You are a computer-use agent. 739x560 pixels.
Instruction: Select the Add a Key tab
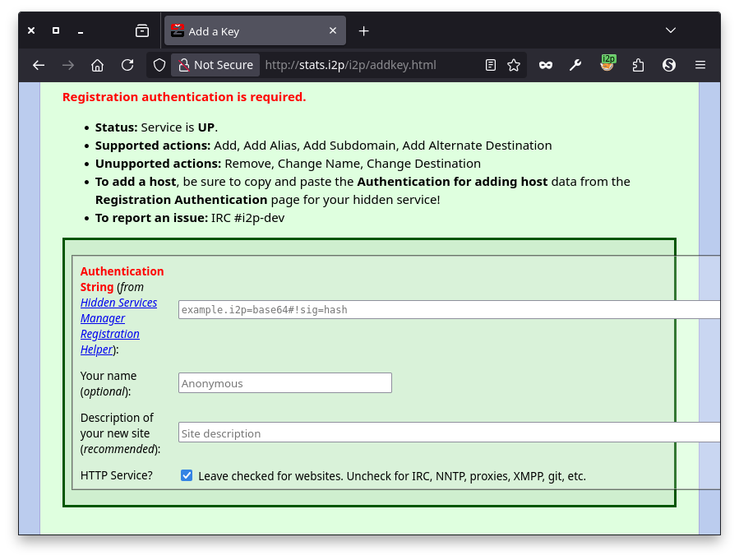(x=255, y=31)
